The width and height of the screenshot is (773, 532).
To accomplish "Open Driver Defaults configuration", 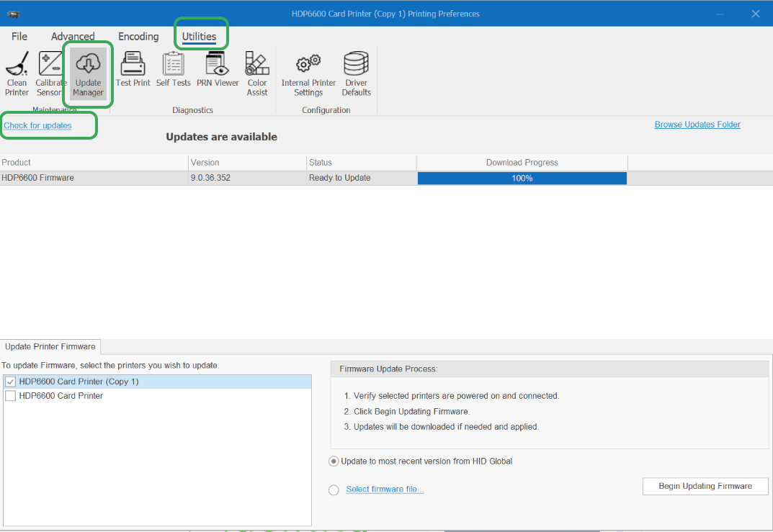I will [357, 74].
